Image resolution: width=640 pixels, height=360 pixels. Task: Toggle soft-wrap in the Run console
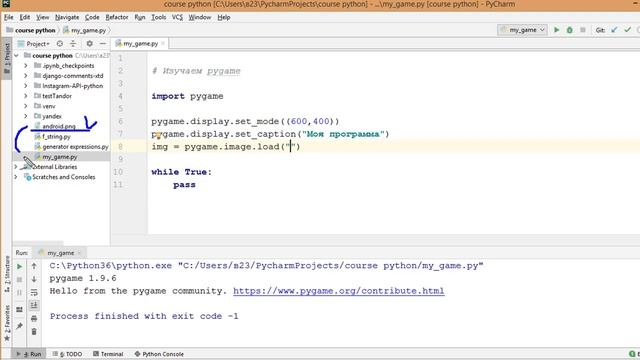(34, 292)
